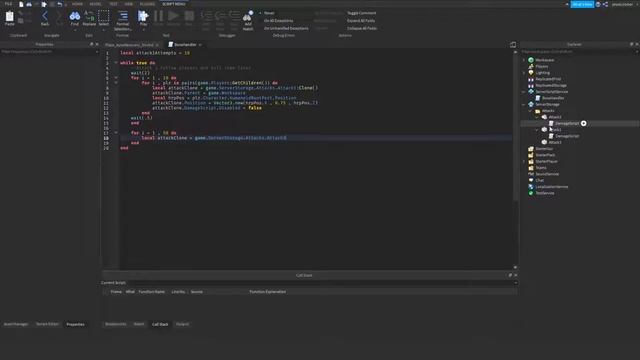Viewport: 640px width, 360px height.
Task: Open the Find dropdown arrow
Action: point(75,29)
